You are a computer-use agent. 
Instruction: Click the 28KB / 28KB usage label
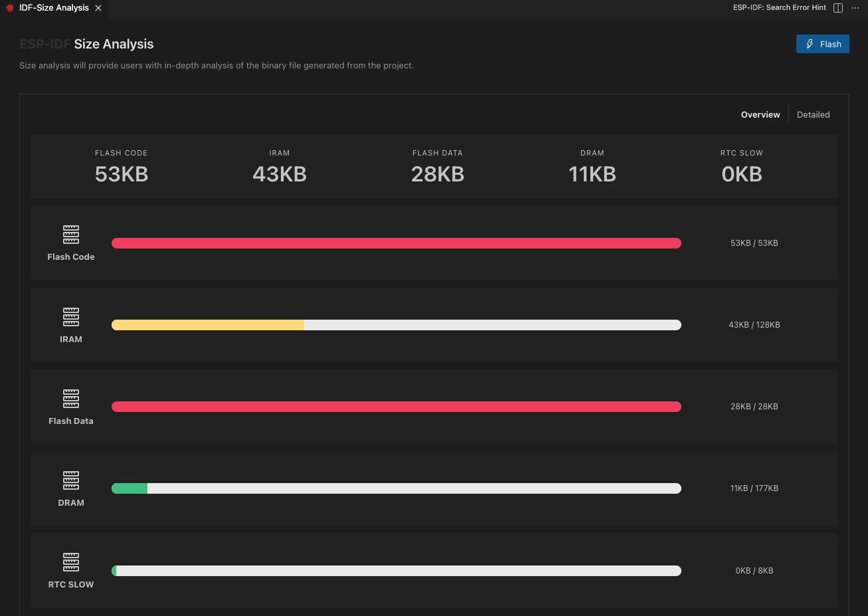pyautogui.click(x=754, y=407)
